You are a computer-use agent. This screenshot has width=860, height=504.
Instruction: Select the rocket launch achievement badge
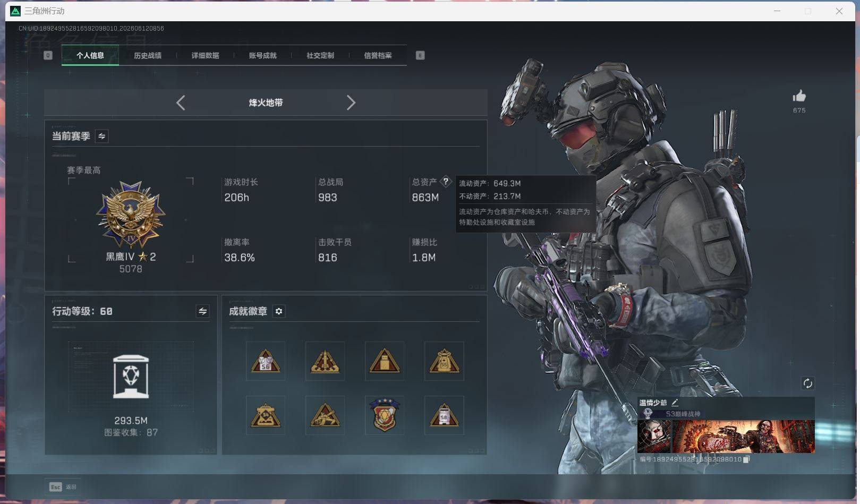pyautogui.click(x=325, y=361)
